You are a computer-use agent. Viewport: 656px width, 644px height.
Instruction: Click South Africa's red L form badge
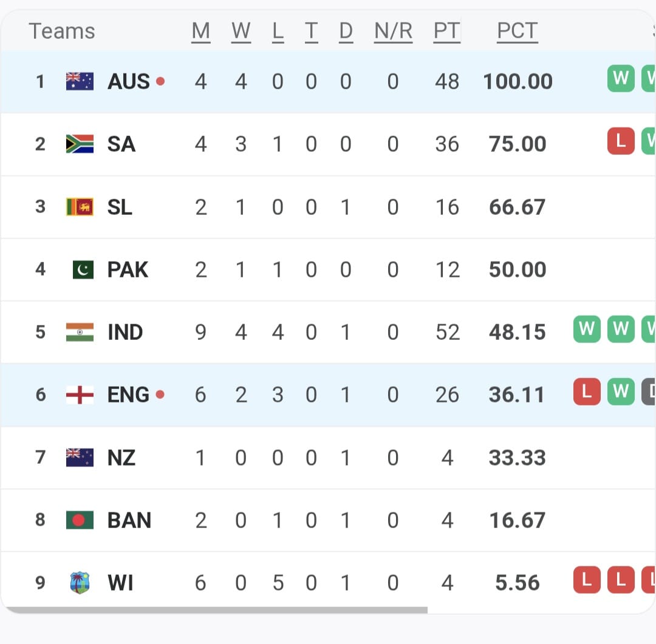(x=620, y=141)
